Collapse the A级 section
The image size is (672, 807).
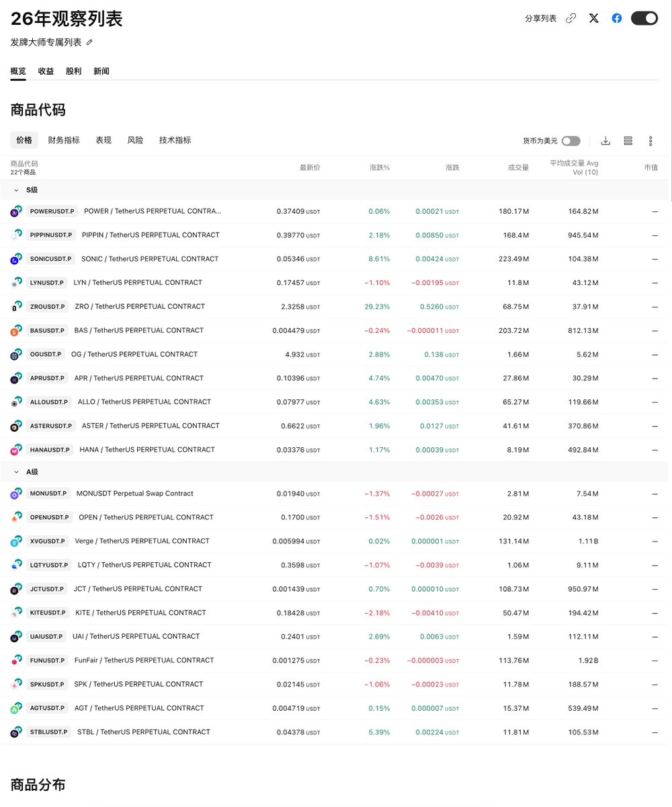coord(17,471)
